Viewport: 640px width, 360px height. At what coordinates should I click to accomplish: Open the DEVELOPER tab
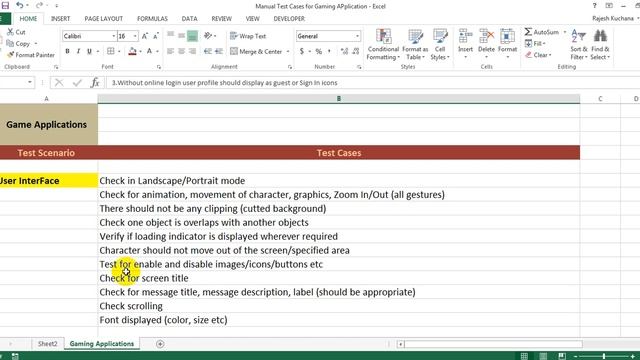coord(289,19)
